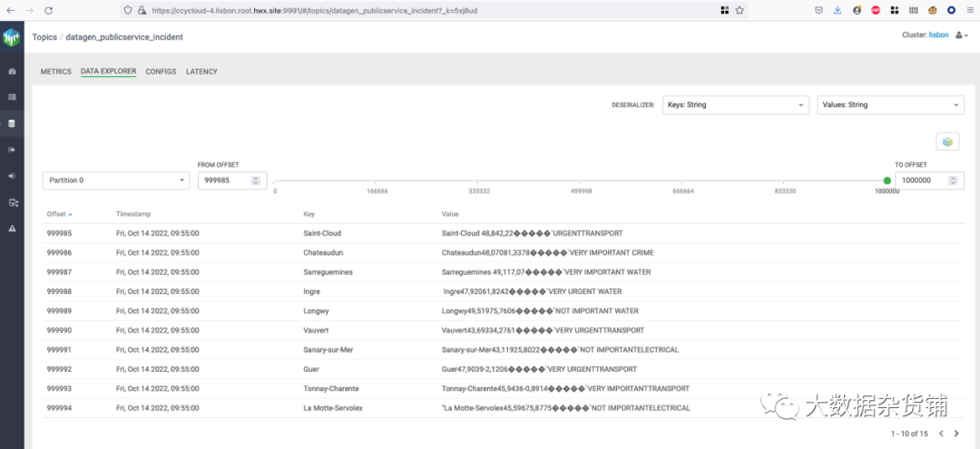Click the Timestamp column header
Viewport: 980px width, 449px height.
(x=133, y=213)
